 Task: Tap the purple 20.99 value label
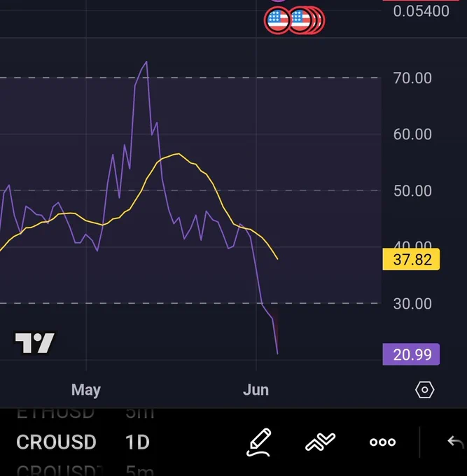pos(411,354)
